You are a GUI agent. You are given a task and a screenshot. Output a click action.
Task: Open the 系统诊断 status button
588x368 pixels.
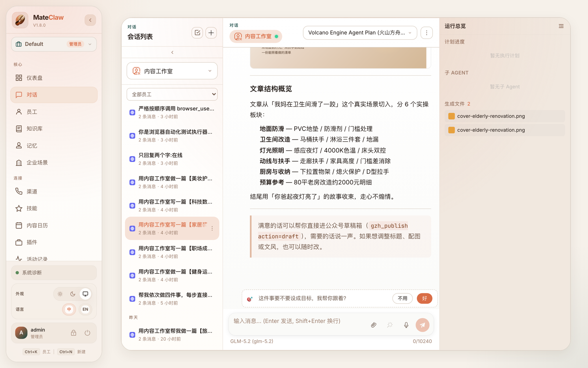coord(54,273)
